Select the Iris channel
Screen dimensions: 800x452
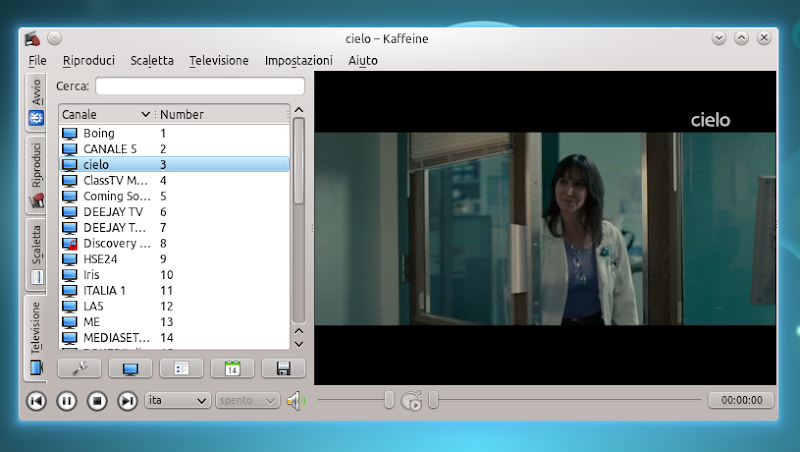click(174, 275)
